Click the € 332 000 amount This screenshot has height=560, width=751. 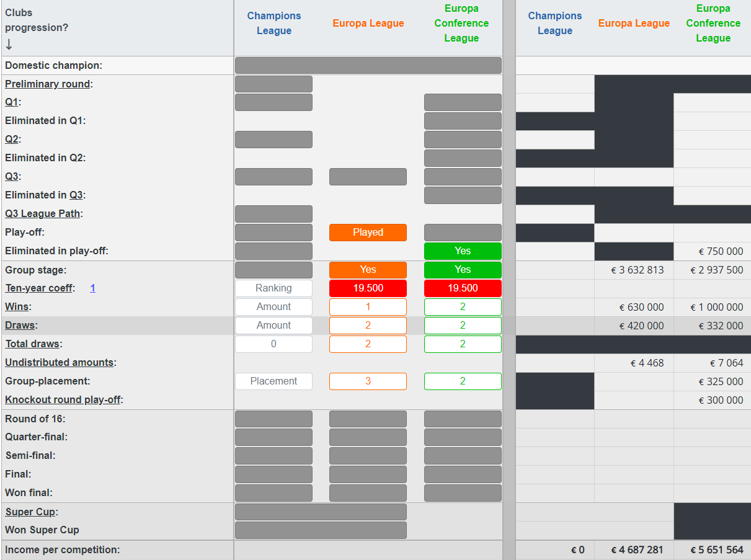(721, 326)
